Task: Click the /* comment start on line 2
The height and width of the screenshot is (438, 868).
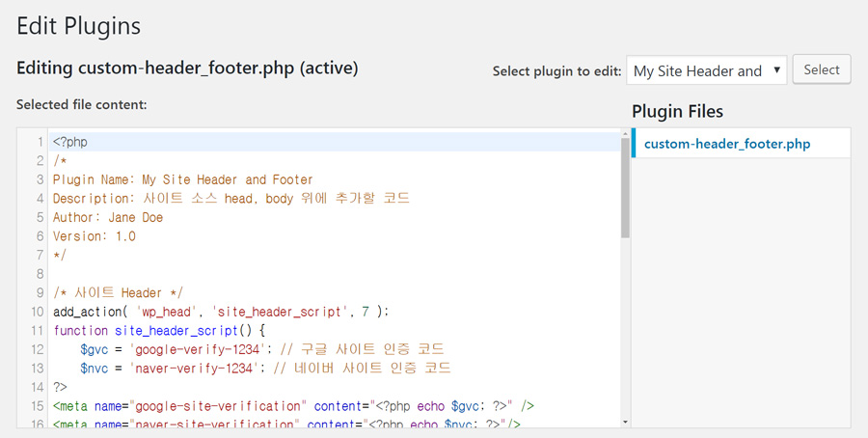Action: [60, 161]
